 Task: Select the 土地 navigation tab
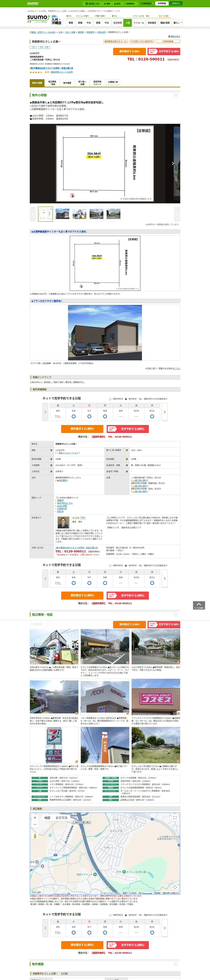pyautogui.click(x=128, y=23)
